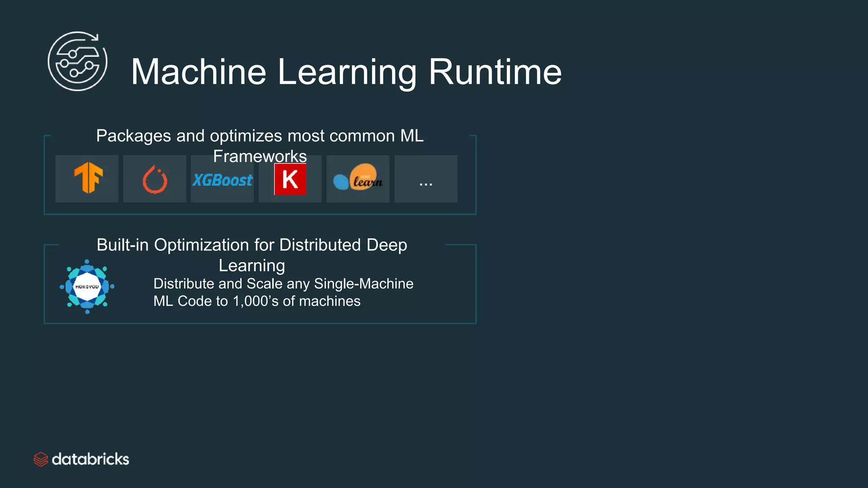This screenshot has width=868, height=488.
Task: Click the 'ML Code to 1,000's of machines' line
Action: pyautogui.click(x=257, y=301)
